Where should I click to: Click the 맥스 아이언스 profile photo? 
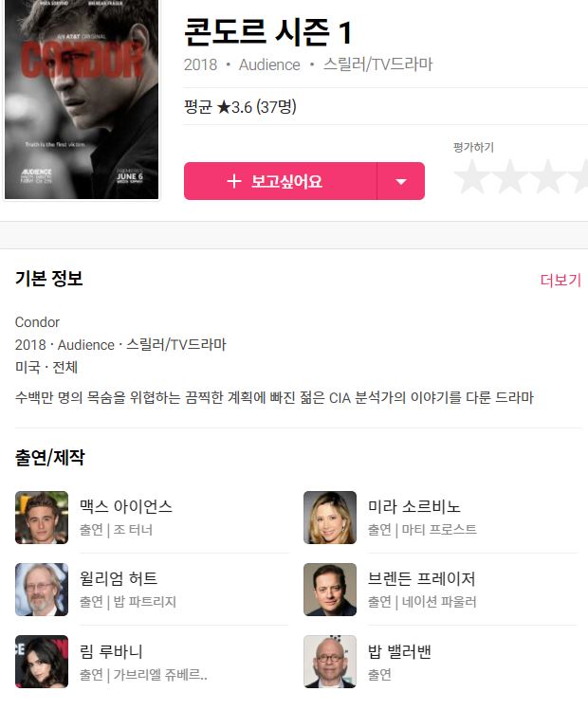(42, 518)
